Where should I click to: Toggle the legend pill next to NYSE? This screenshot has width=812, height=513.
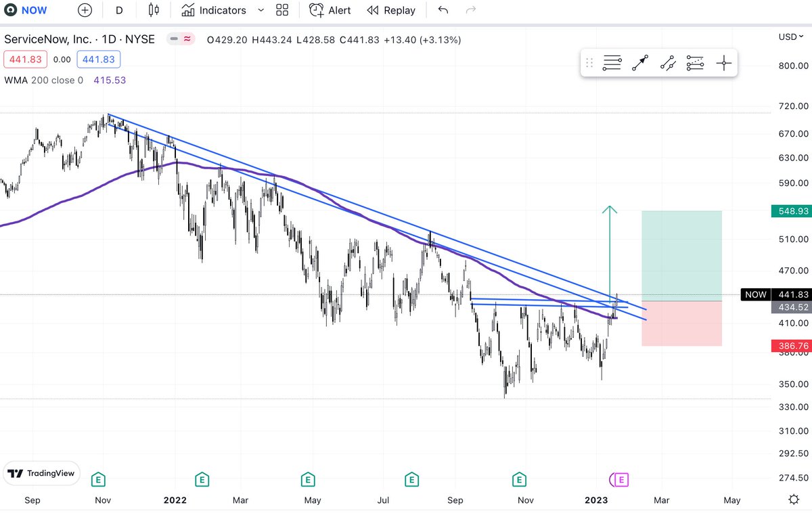[180, 39]
